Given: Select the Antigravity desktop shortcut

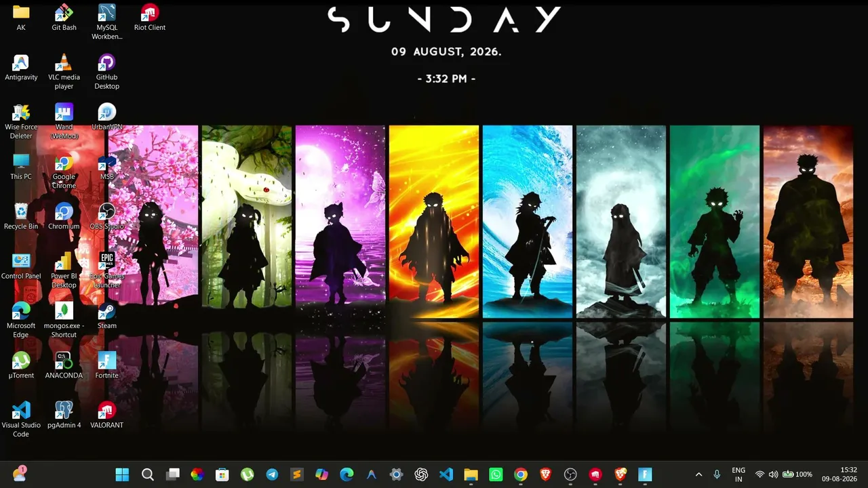Looking at the screenshot, I should (21, 67).
